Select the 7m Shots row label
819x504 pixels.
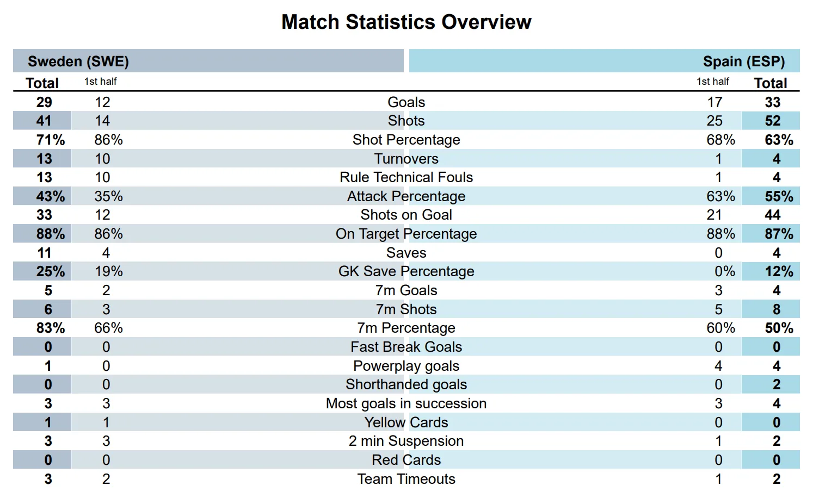tap(406, 309)
